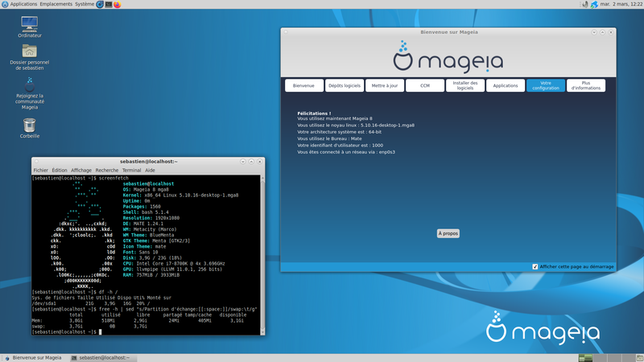The height and width of the screenshot is (362, 644).
Task: Open terminal Édition menu
Action: tap(60, 170)
